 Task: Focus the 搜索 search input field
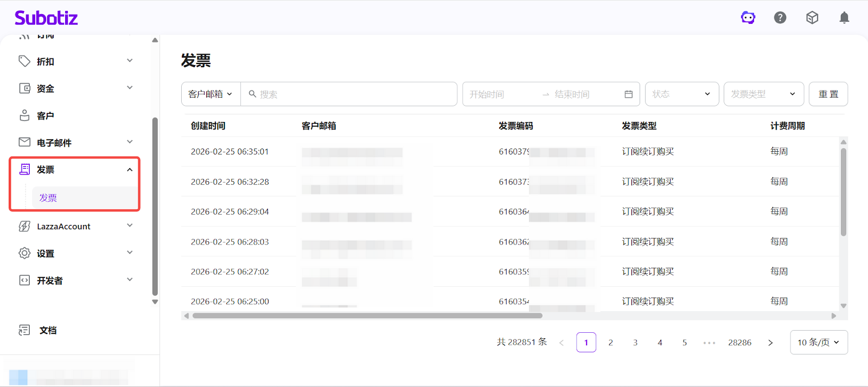point(353,94)
